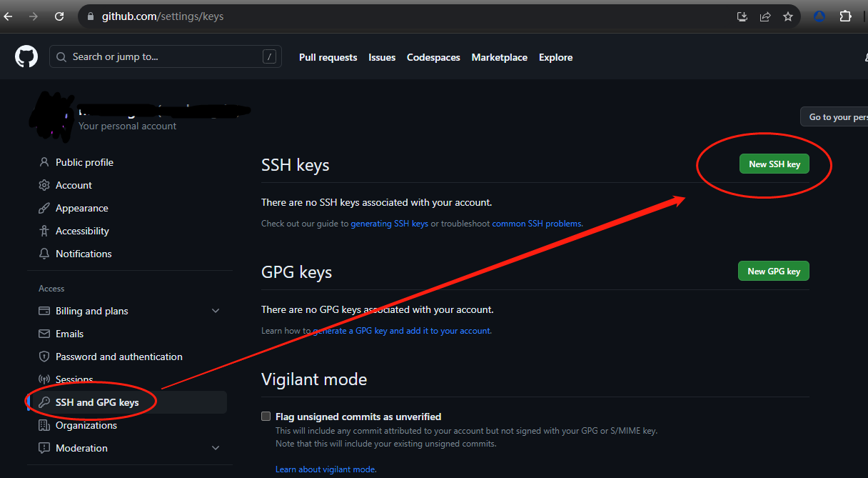Click the slash shortcut icon in search box

[269, 56]
